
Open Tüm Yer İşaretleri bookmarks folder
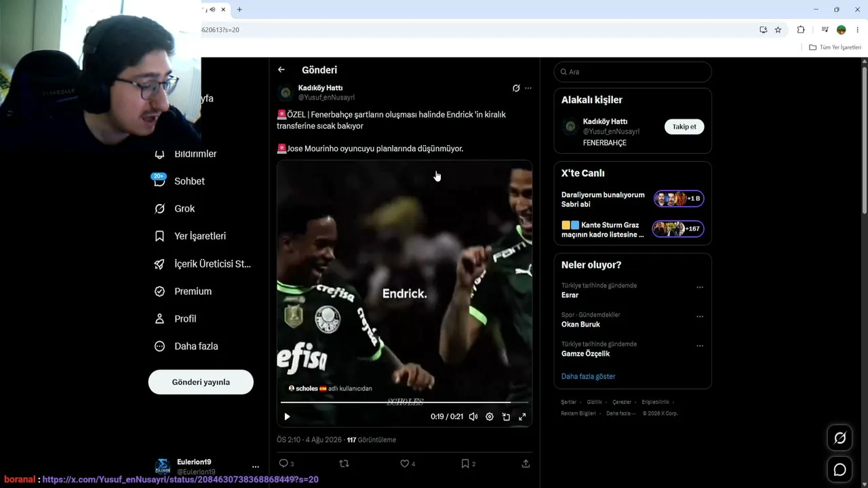click(x=835, y=47)
